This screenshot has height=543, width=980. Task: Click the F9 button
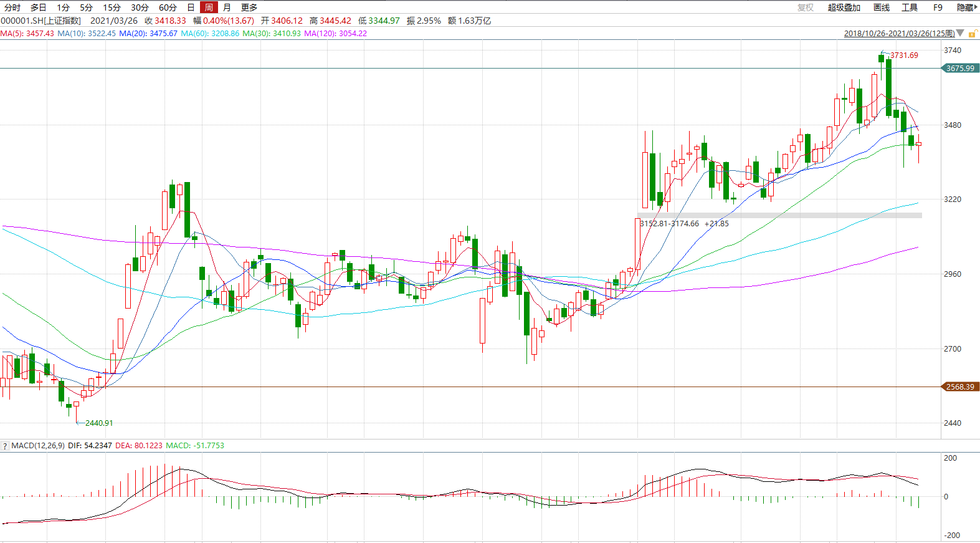click(938, 7)
